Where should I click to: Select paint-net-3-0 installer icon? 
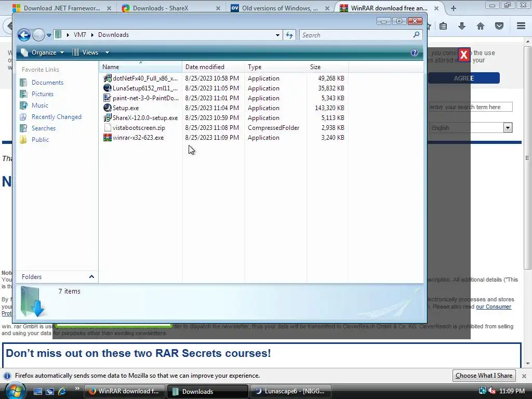(107, 98)
